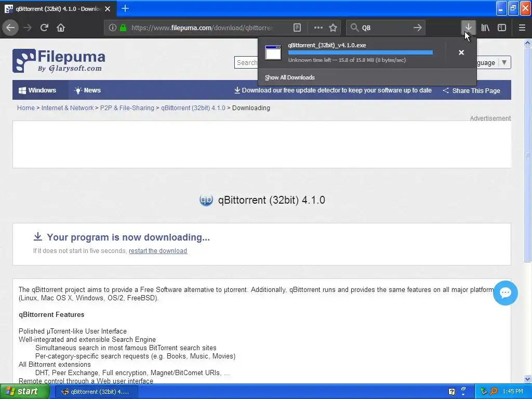Screen dimensions: 532x399
Task: Open the live chat bubble
Action: (x=505, y=293)
